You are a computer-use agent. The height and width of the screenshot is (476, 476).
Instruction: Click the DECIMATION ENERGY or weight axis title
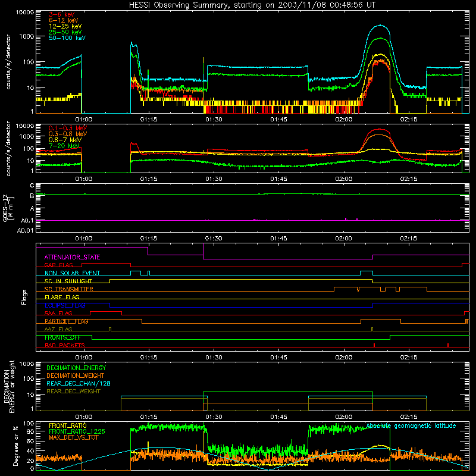point(9,386)
